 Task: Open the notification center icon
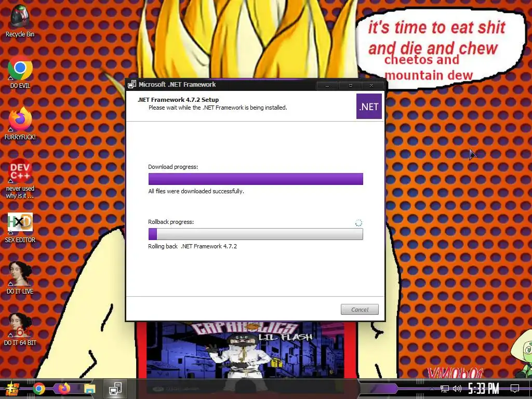pyautogui.click(x=515, y=389)
